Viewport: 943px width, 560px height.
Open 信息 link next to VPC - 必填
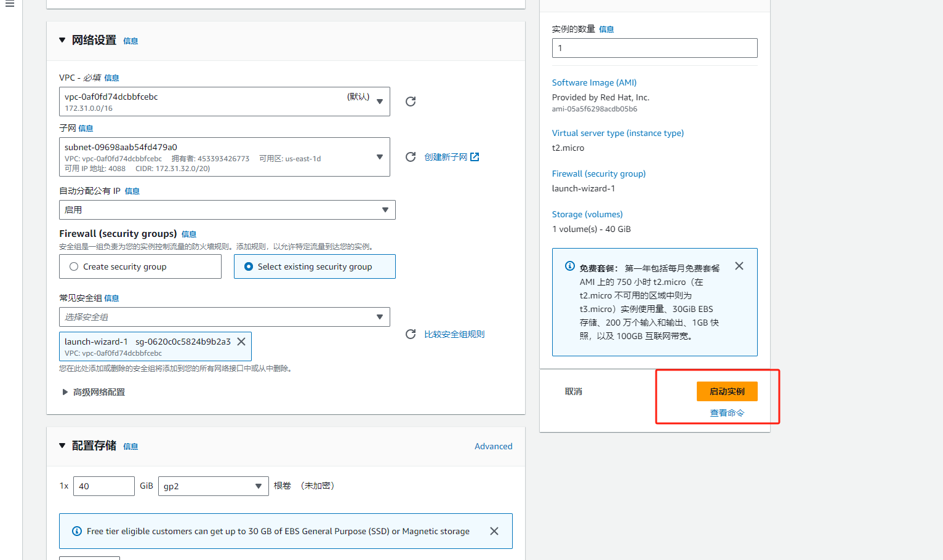(111, 78)
